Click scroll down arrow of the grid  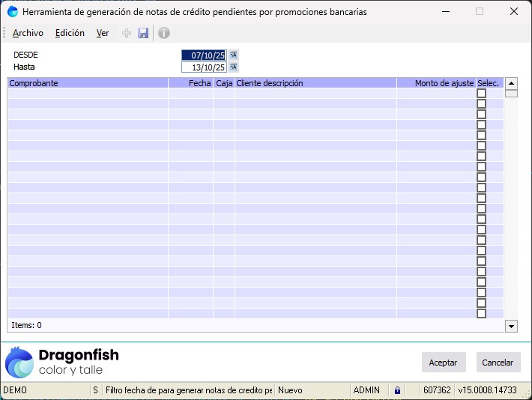pyautogui.click(x=511, y=326)
